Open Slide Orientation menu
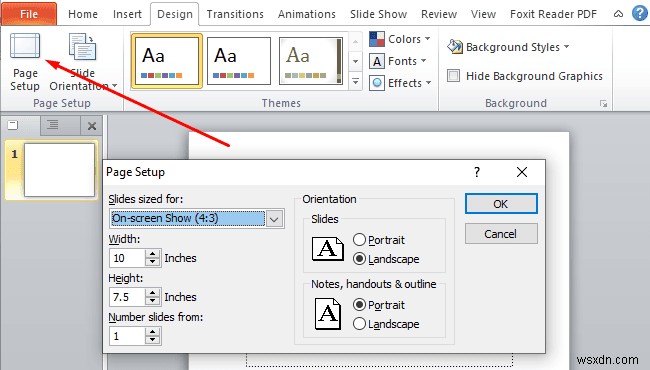The height and width of the screenshot is (370, 650). pyautogui.click(x=83, y=62)
